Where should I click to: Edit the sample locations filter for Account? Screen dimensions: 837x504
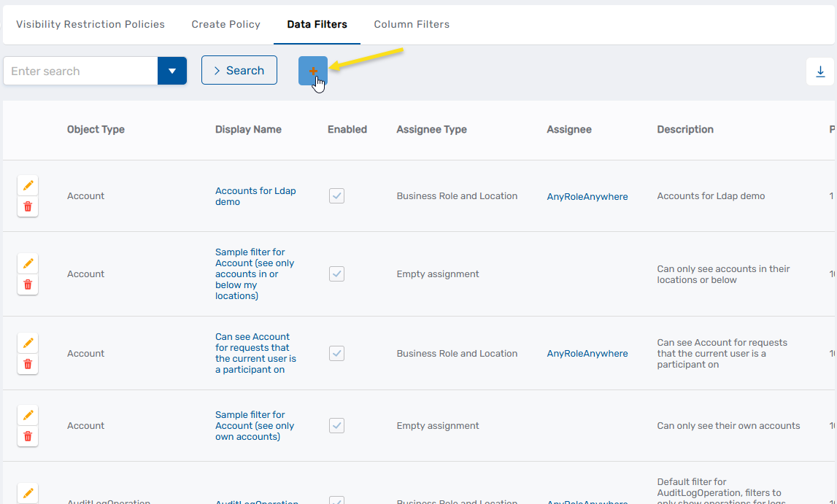click(27, 263)
